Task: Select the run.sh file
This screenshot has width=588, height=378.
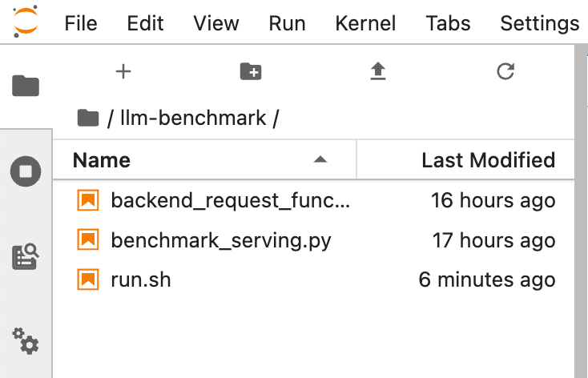Action: (x=313, y=279)
